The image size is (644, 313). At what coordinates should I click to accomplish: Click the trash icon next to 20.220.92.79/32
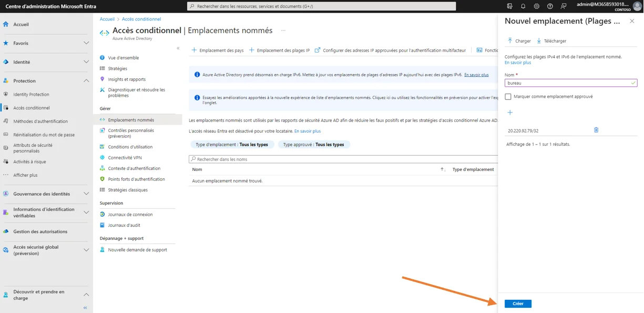coord(596,130)
